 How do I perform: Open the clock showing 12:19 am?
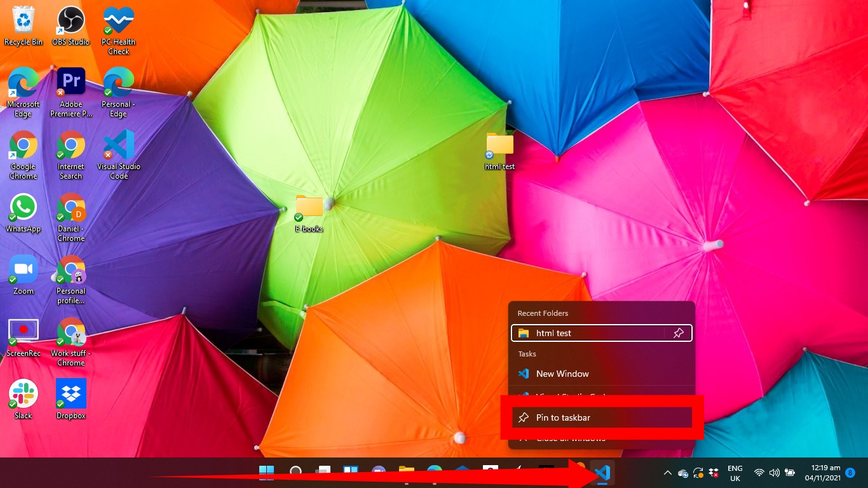822,473
